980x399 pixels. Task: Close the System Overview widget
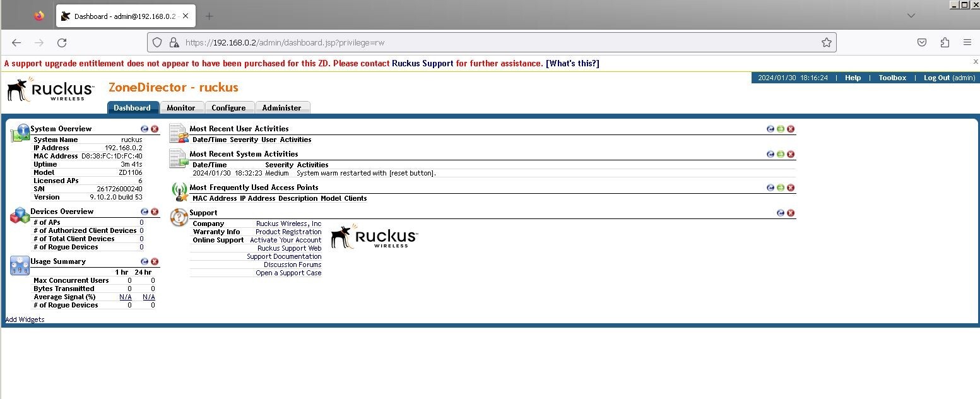click(155, 129)
